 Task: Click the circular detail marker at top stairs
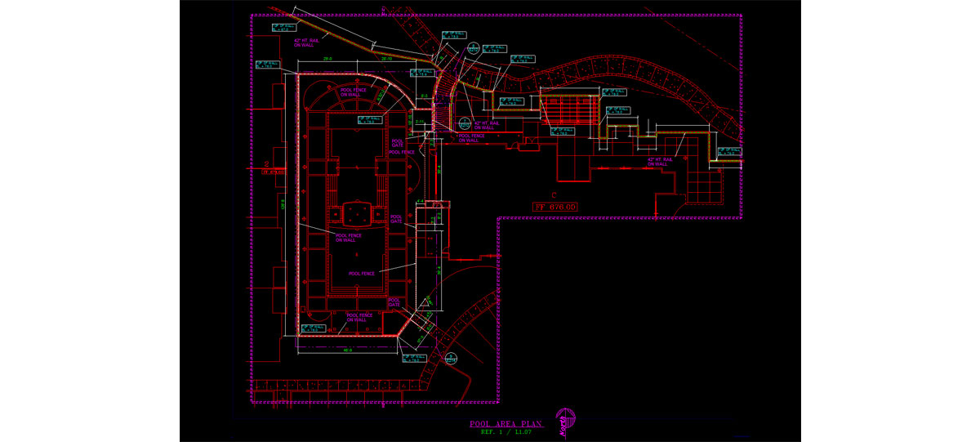(472, 47)
